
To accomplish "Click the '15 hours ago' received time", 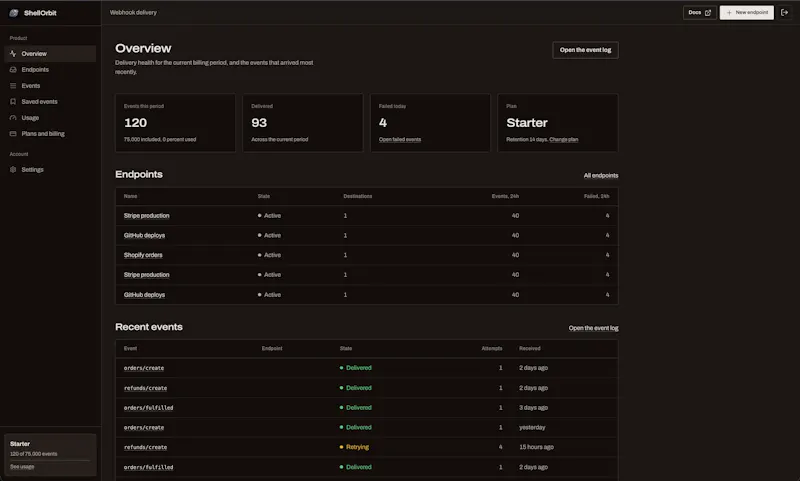I will click(x=536, y=447).
